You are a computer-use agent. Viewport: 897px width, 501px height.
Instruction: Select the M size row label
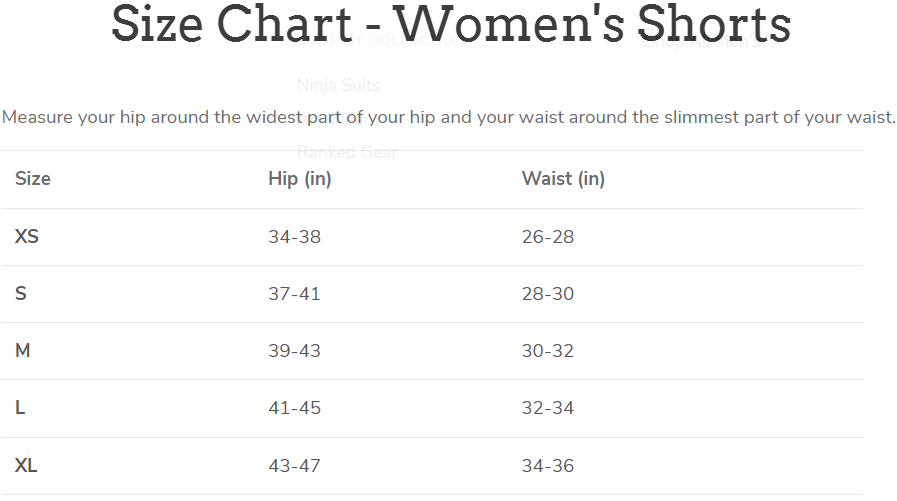[x=23, y=351]
